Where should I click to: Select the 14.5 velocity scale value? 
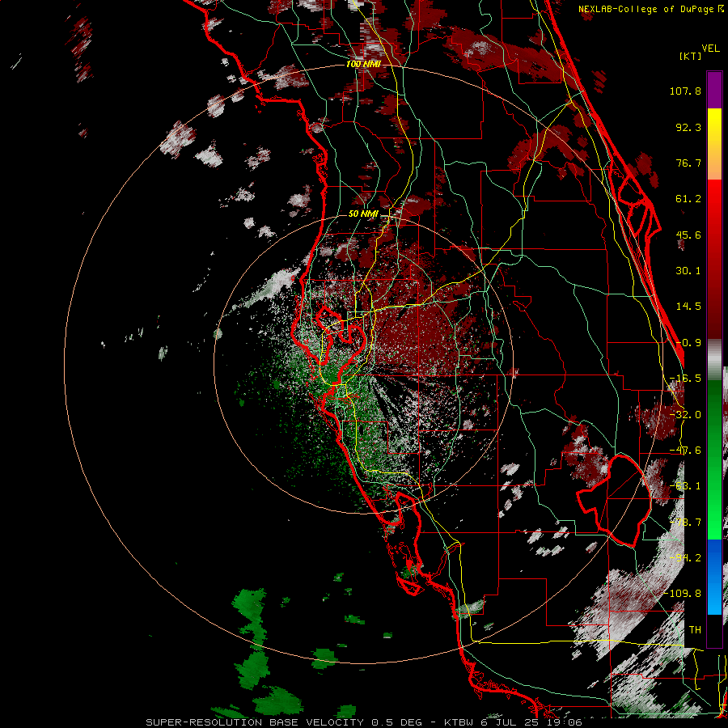coord(688,307)
